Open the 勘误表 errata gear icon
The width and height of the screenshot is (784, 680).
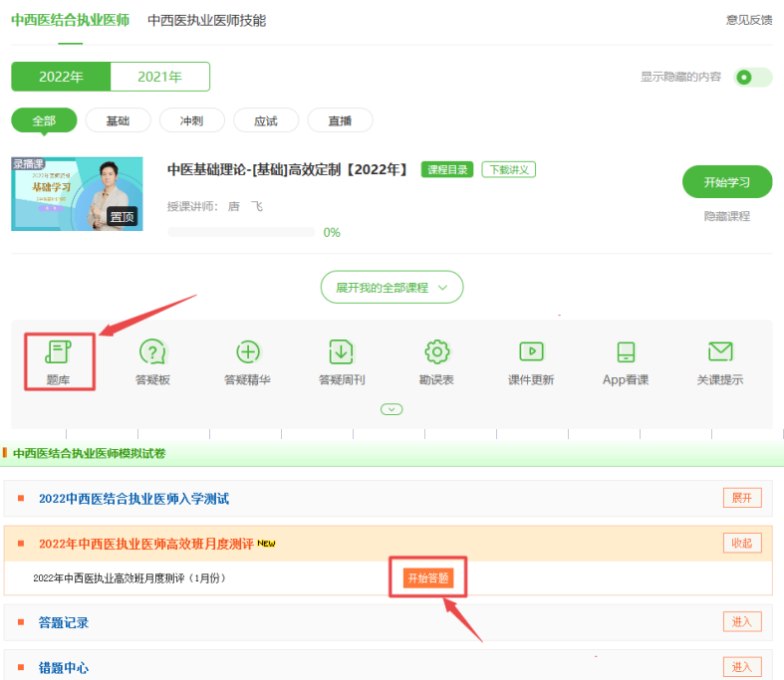tap(436, 353)
